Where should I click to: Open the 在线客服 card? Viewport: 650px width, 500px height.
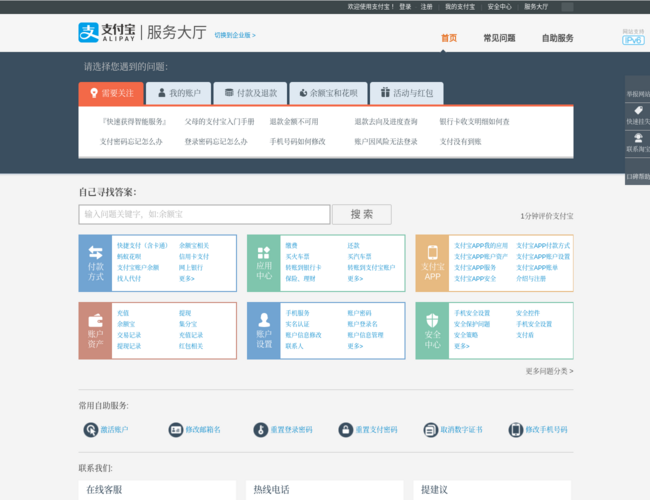click(x=157, y=490)
